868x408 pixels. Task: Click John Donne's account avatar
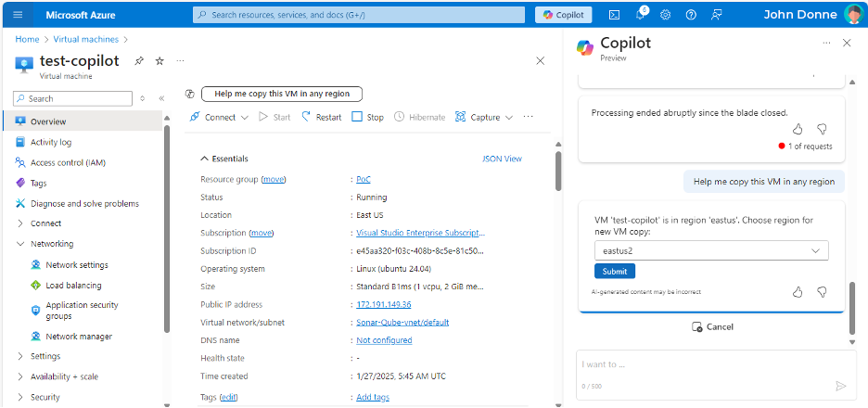(x=853, y=15)
